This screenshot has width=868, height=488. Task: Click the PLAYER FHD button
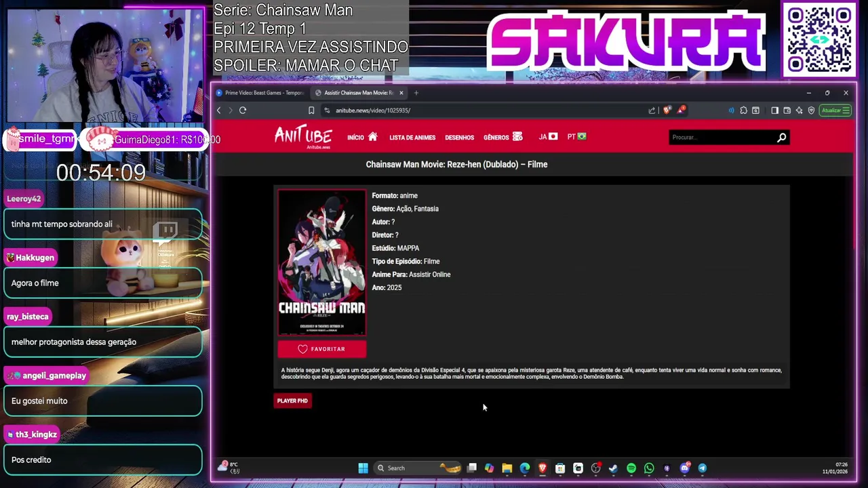pos(292,401)
